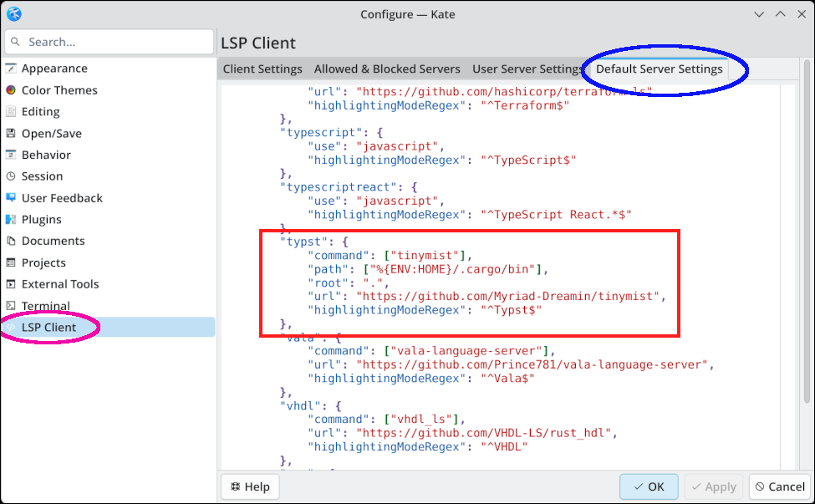
Task: Open User Feedback via its speech icon
Action: [x=11, y=197]
